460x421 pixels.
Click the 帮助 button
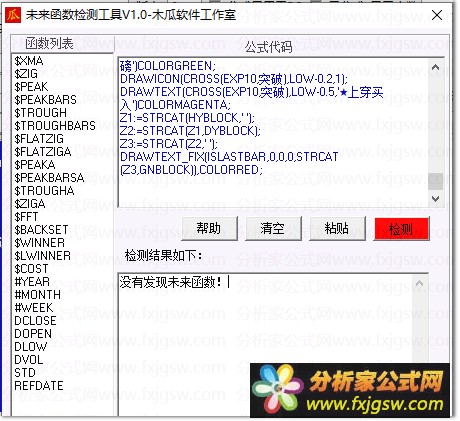pos(209,228)
